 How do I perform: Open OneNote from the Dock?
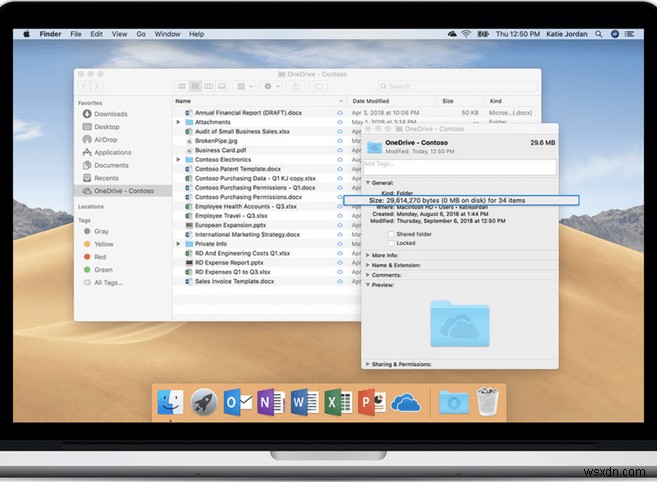271,402
